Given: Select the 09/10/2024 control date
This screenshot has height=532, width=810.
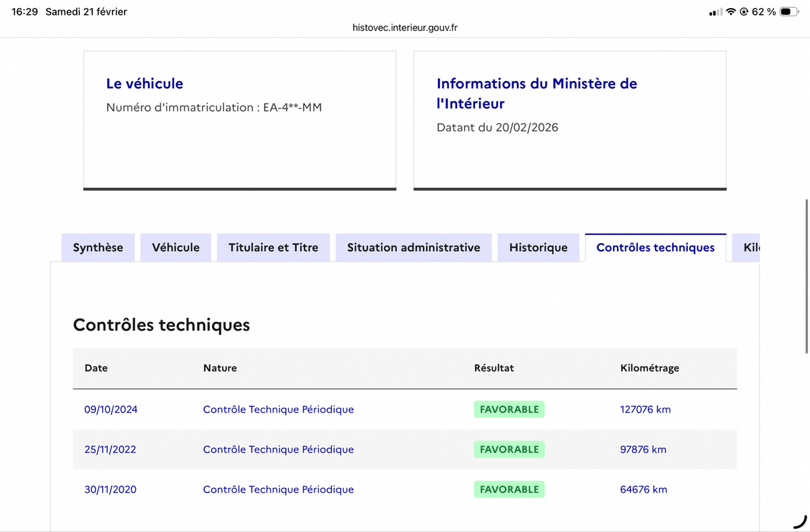Looking at the screenshot, I should pyautogui.click(x=111, y=409).
